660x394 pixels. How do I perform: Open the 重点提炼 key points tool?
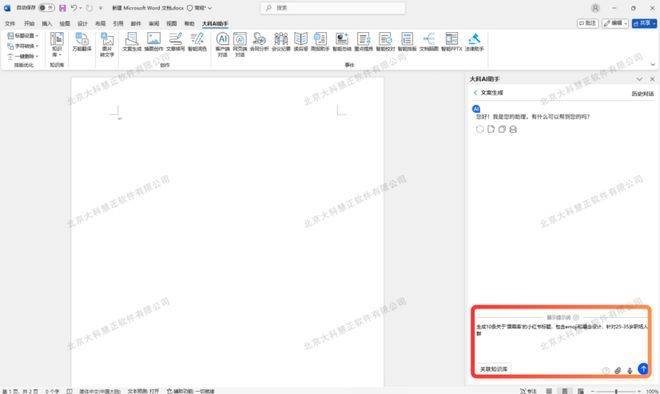[x=364, y=42]
